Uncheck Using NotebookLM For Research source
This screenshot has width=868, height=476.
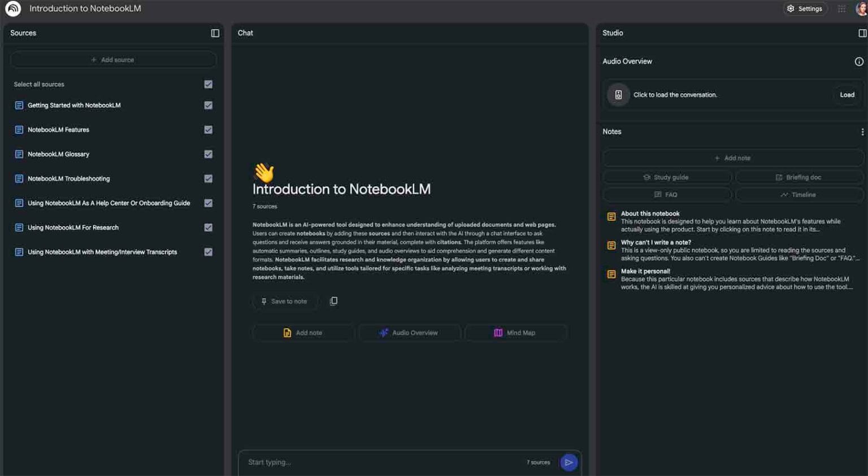tap(209, 228)
